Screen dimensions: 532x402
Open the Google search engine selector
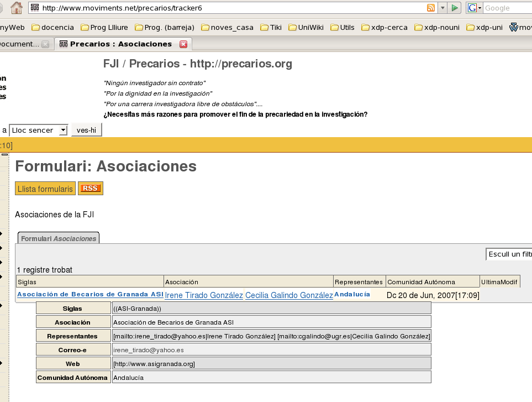(x=475, y=8)
